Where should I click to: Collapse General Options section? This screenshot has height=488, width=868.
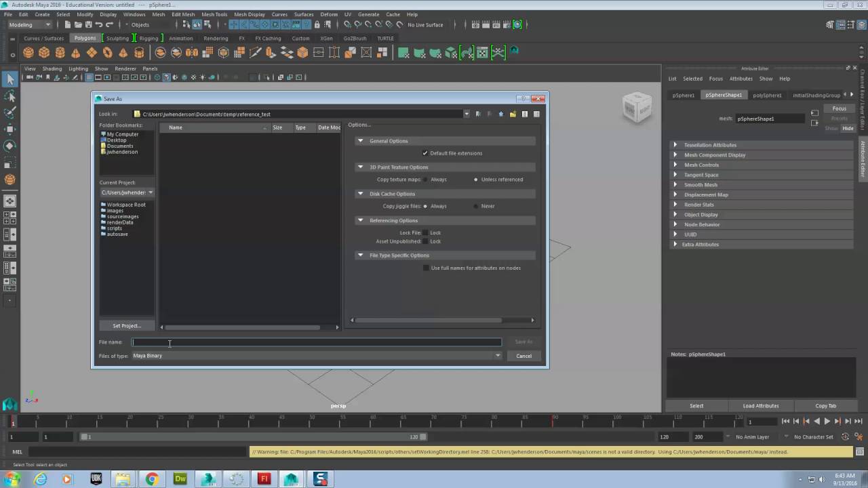(361, 141)
